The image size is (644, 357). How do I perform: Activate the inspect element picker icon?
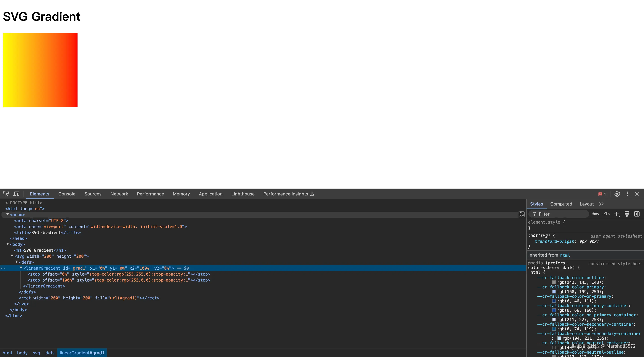coord(6,194)
